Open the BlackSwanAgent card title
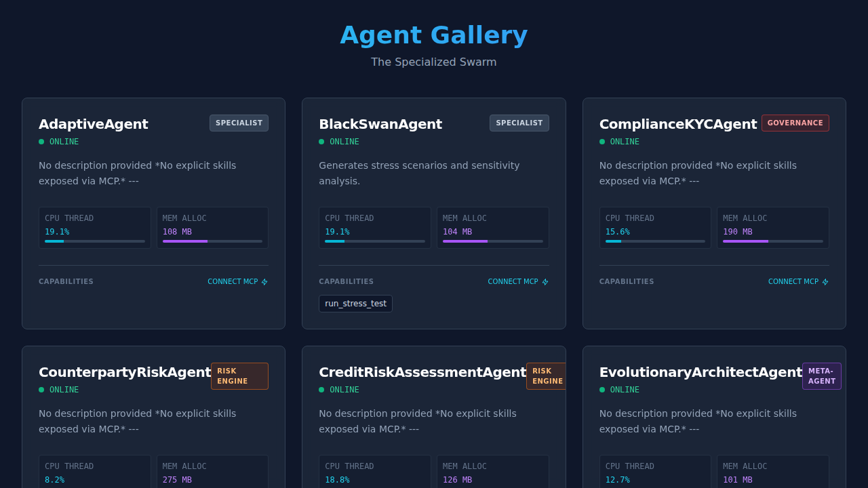The height and width of the screenshot is (488, 868). [380, 124]
